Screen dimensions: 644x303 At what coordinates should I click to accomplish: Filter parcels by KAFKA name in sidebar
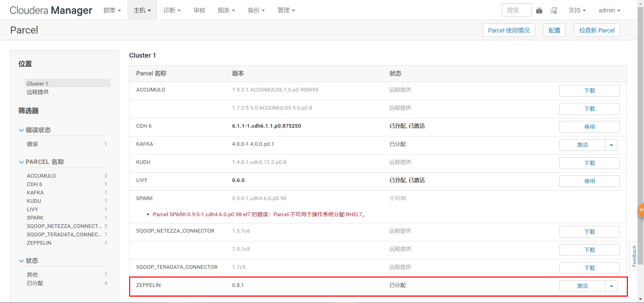pos(35,192)
